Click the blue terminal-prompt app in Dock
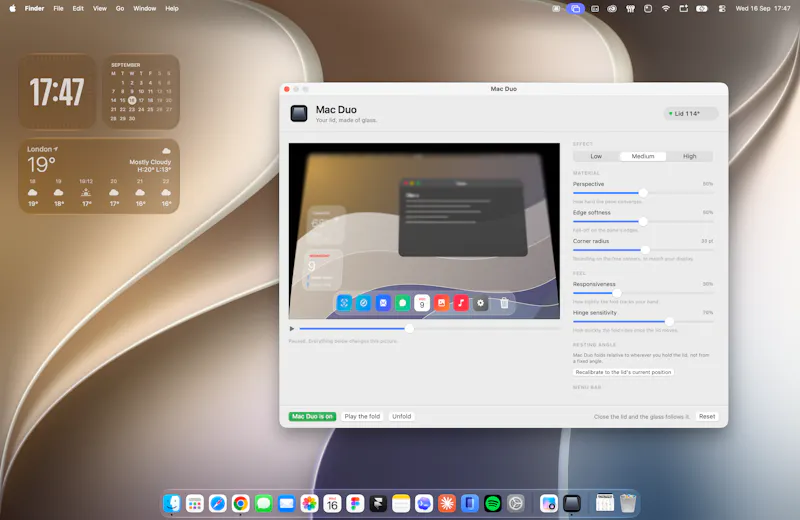The image size is (800, 520). tap(424, 504)
